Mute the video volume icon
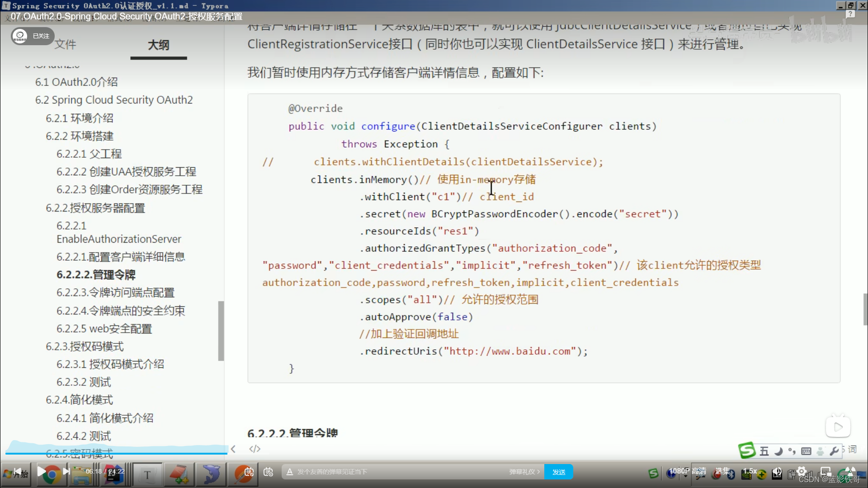 click(777, 471)
